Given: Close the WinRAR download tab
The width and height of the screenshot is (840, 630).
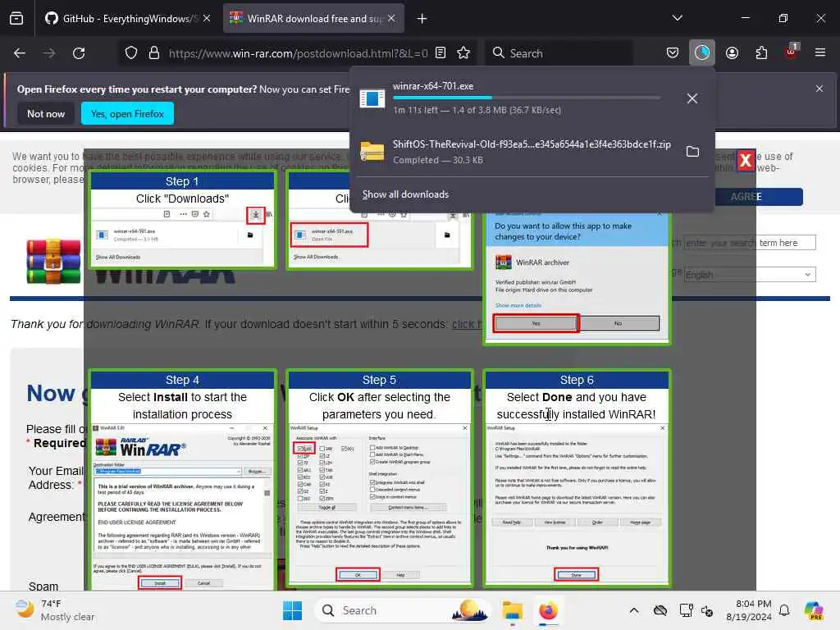Looking at the screenshot, I should click(x=391, y=19).
